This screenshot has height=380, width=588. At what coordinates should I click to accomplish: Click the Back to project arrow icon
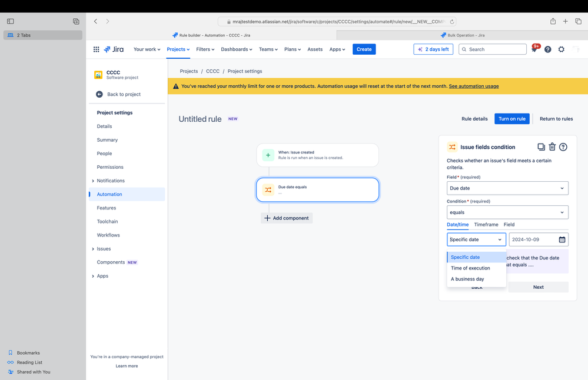(99, 95)
